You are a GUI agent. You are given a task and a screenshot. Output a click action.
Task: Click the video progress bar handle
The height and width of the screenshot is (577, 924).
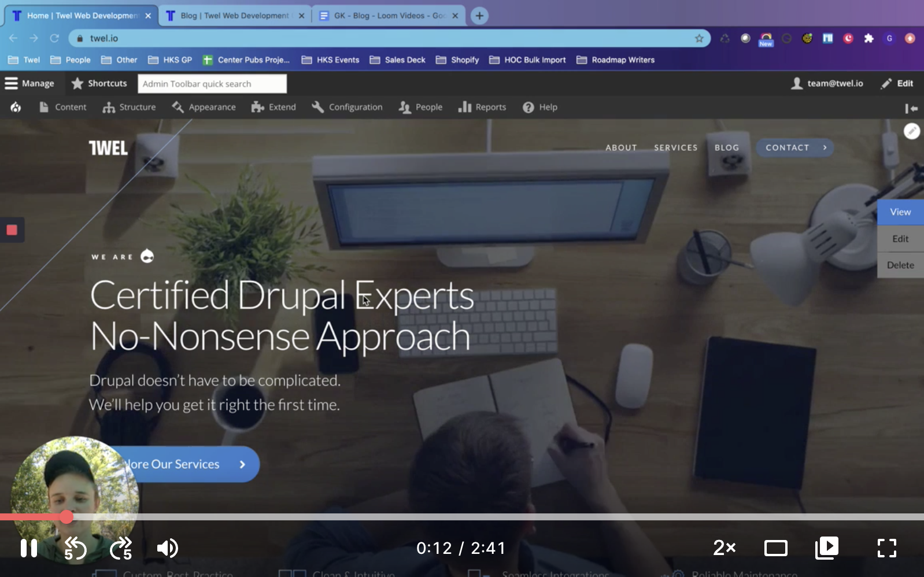[x=66, y=517]
